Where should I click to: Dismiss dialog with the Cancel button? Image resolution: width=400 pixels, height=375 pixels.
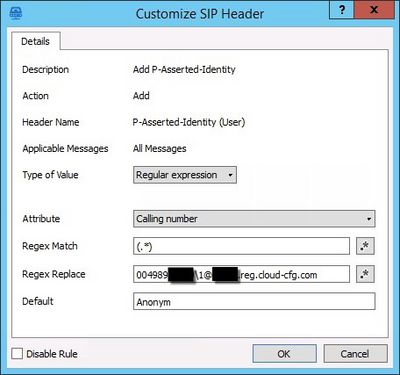pos(355,354)
